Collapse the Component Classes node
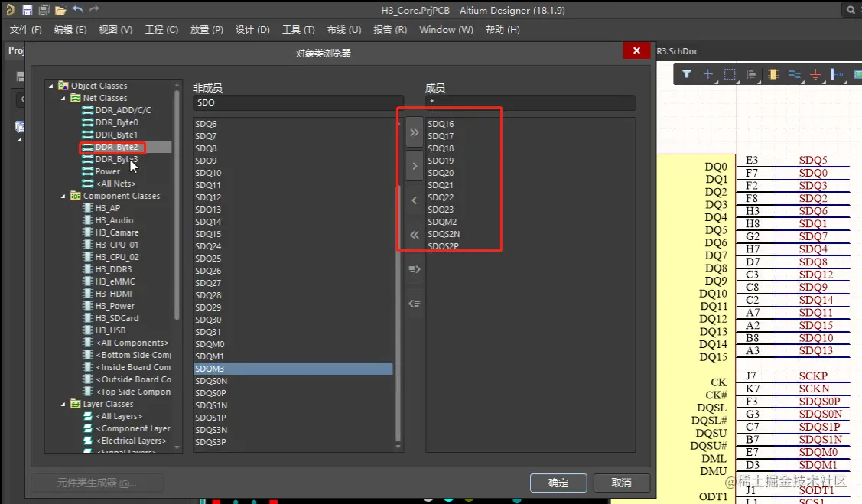Viewport: 862px width, 504px height. pos(63,196)
